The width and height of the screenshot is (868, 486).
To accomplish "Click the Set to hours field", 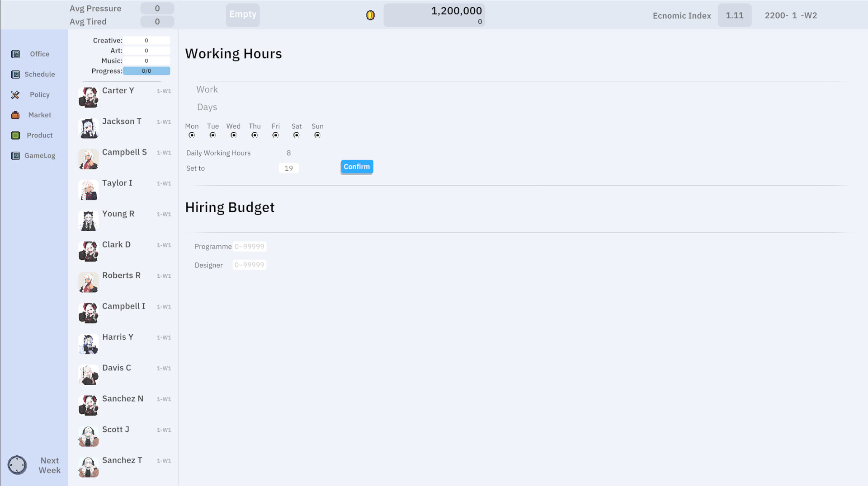I will 289,168.
